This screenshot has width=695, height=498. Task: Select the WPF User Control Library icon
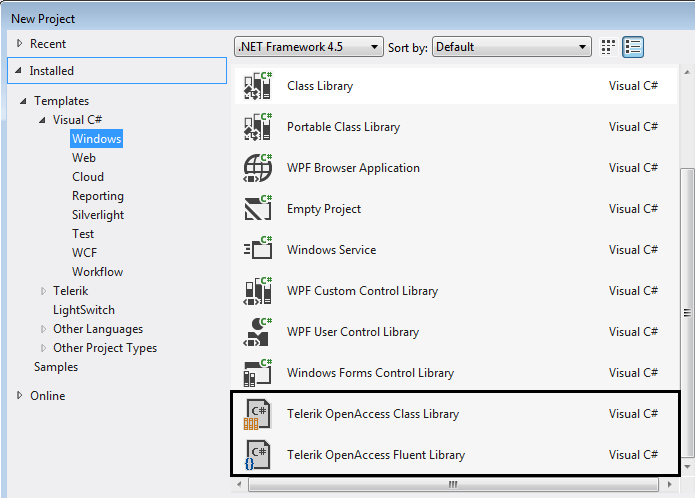pyautogui.click(x=258, y=332)
